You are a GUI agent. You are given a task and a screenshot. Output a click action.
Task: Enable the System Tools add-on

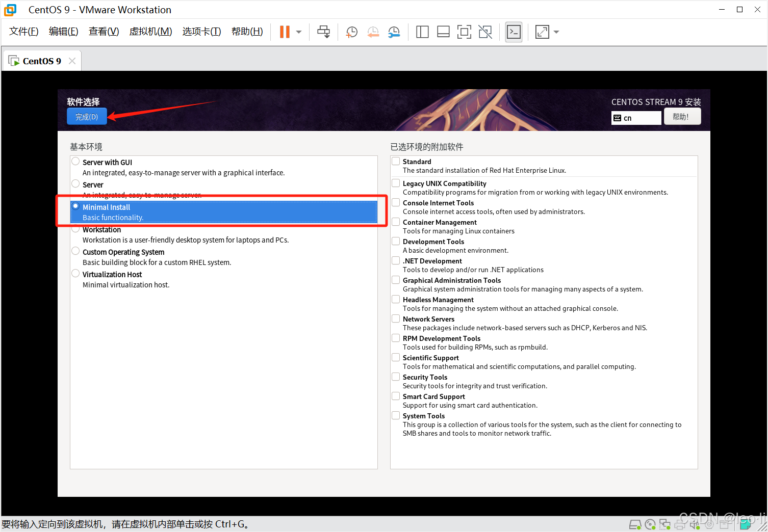(396, 415)
